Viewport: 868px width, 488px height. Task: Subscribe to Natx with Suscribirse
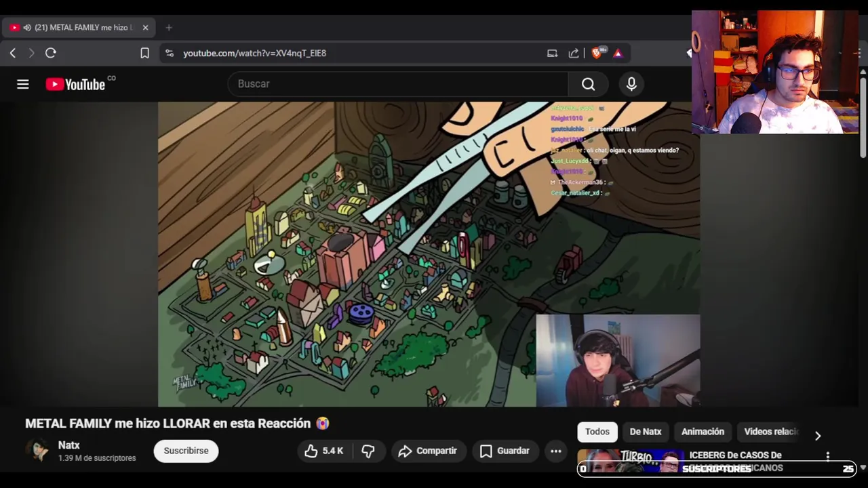186,451
